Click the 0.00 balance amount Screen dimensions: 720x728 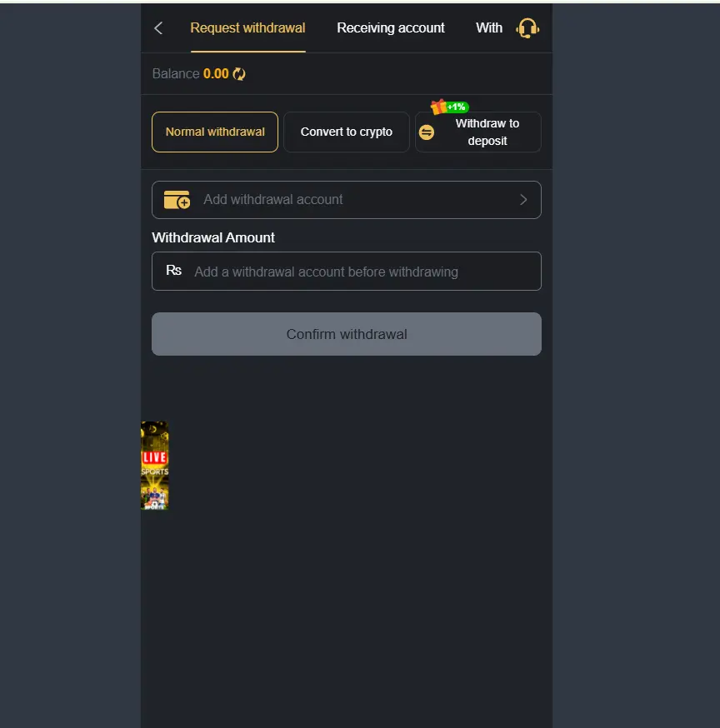pyautogui.click(x=216, y=74)
